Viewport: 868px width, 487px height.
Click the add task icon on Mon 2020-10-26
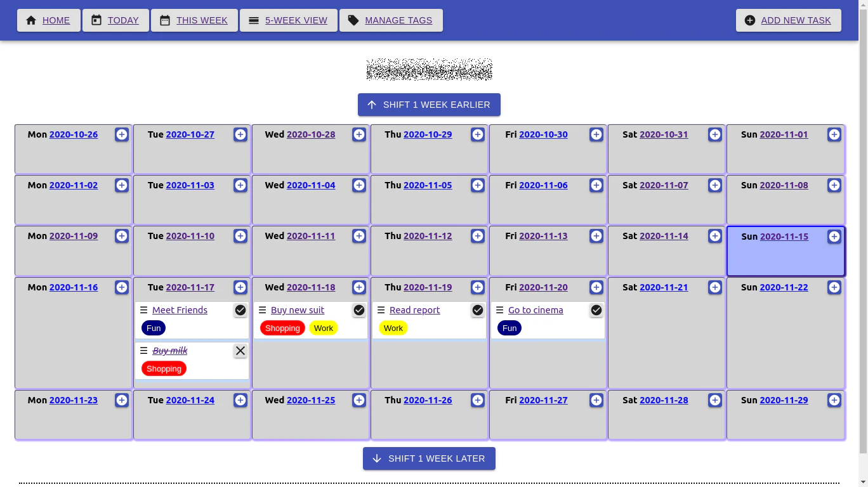tap(121, 134)
